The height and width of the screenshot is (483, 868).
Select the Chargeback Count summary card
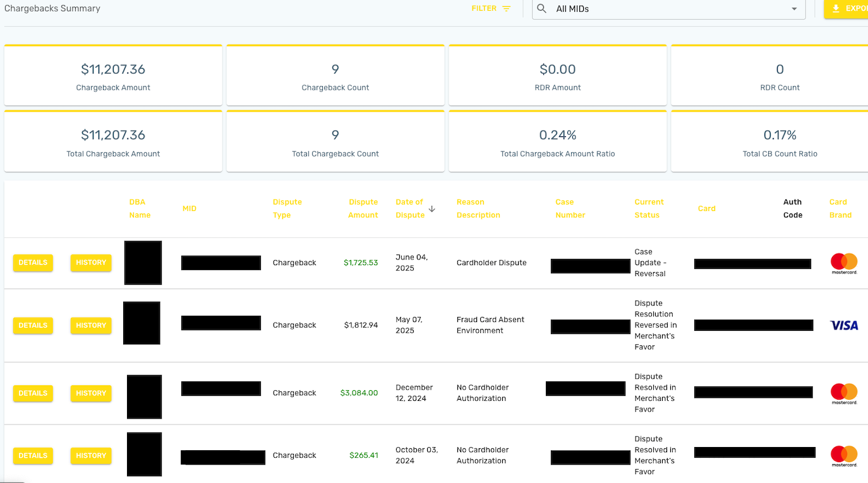[x=335, y=75]
